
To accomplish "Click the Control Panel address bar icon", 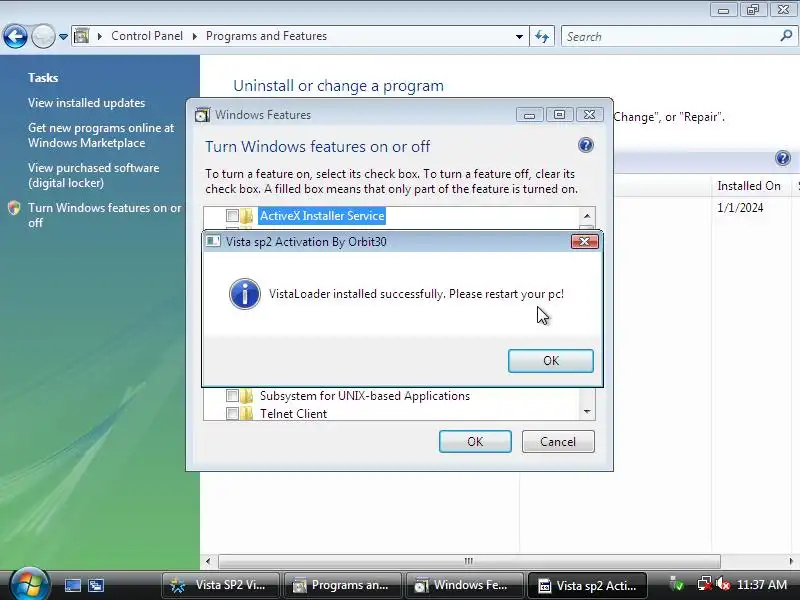I will pos(82,36).
